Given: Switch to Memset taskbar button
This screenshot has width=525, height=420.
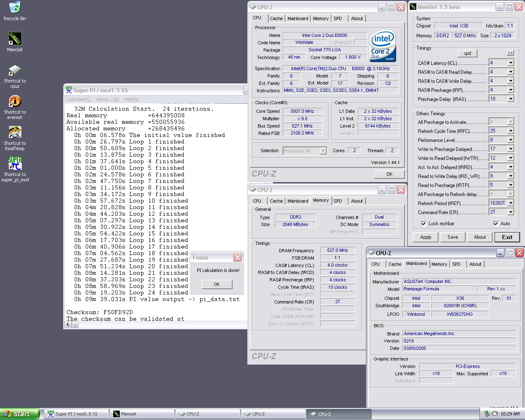Looking at the screenshot, I should [x=142, y=414].
